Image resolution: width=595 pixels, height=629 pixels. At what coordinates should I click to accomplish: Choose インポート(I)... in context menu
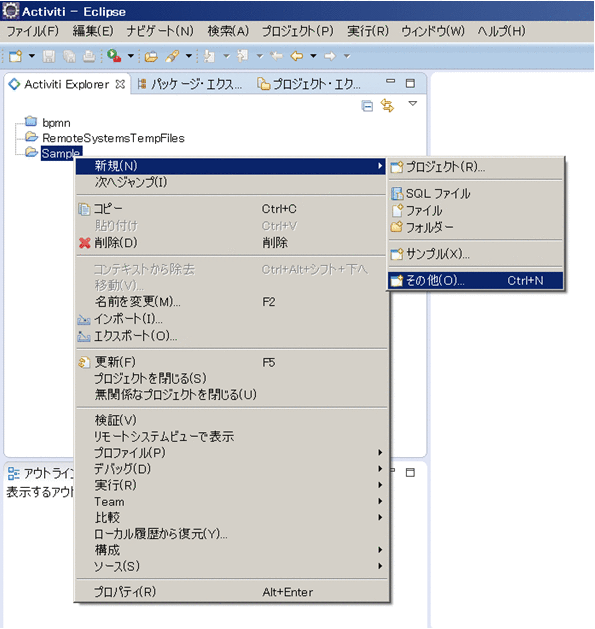coord(231,319)
